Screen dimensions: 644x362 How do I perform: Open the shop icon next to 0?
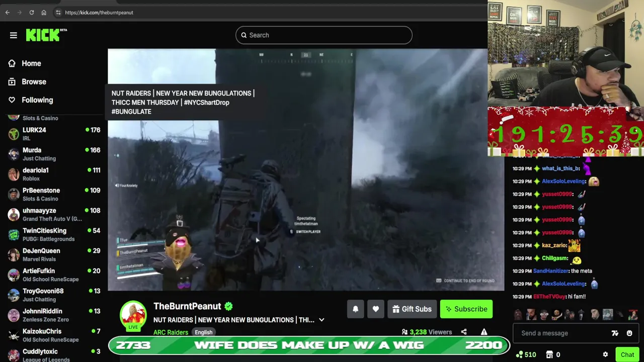(549, 354)
